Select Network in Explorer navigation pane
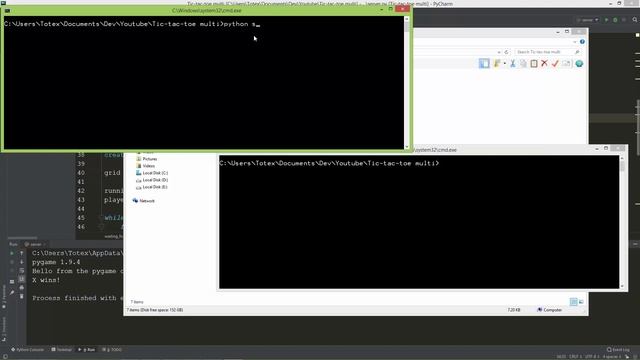The height and width of the screenshot is (360, 640). [144, 201]
